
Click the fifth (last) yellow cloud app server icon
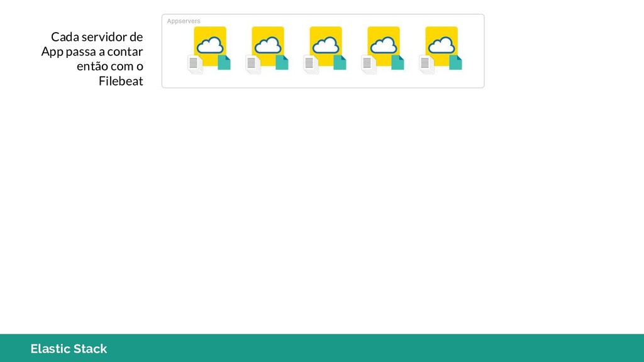441,45
